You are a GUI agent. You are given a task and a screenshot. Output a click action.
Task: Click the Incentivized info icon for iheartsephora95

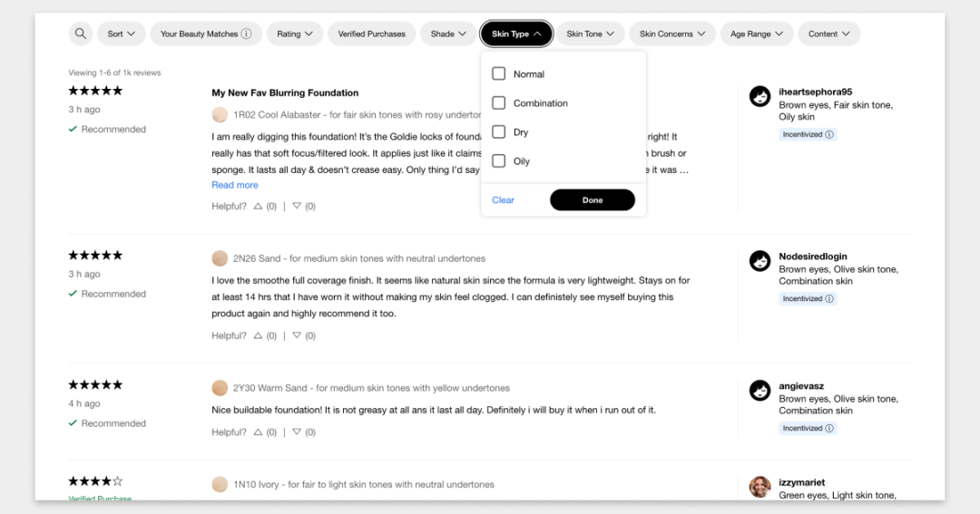(x=829, y=134)
